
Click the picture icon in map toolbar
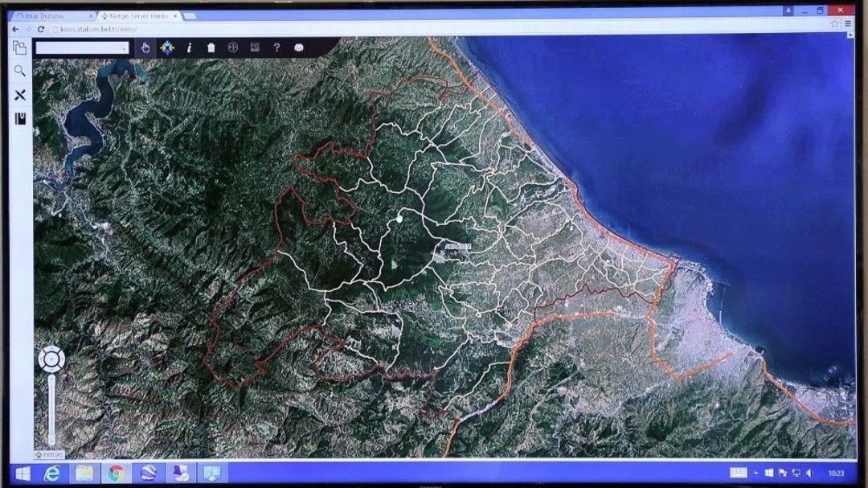[x=255, y=47]
